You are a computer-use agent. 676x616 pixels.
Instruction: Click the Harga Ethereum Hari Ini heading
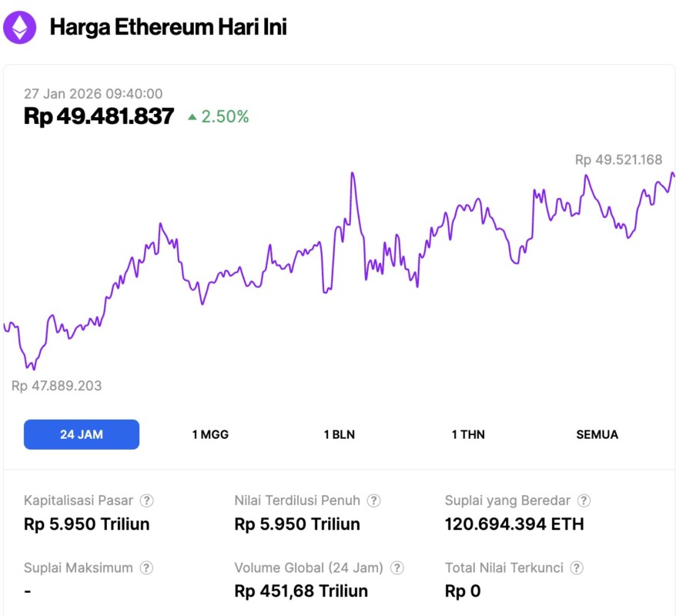tap(168, 28)
